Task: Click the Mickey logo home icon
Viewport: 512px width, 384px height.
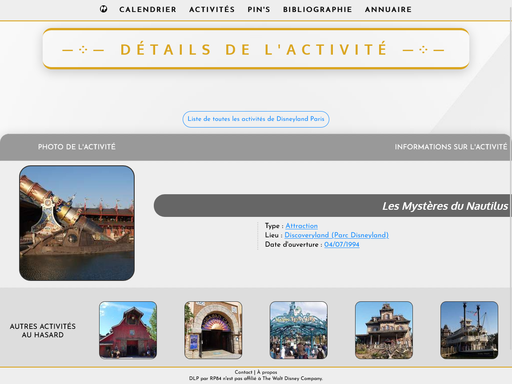Action: [103, 9]
